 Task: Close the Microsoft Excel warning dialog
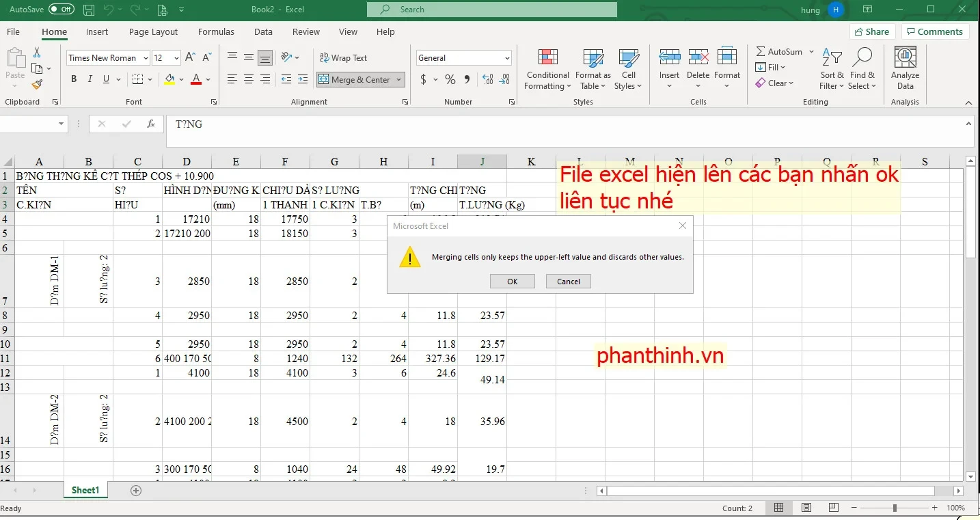(683, 225)
